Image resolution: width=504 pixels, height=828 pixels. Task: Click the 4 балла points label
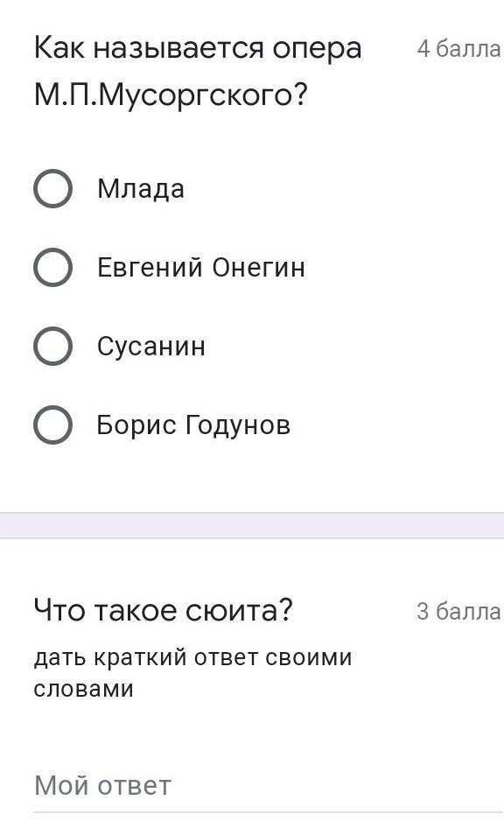[x=458, y=49]
